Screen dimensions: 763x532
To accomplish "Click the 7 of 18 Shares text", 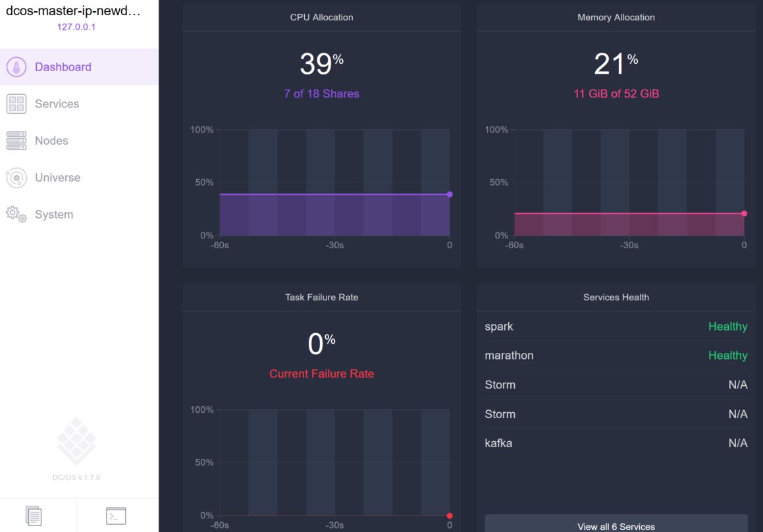I will click(x=321, y=93).
